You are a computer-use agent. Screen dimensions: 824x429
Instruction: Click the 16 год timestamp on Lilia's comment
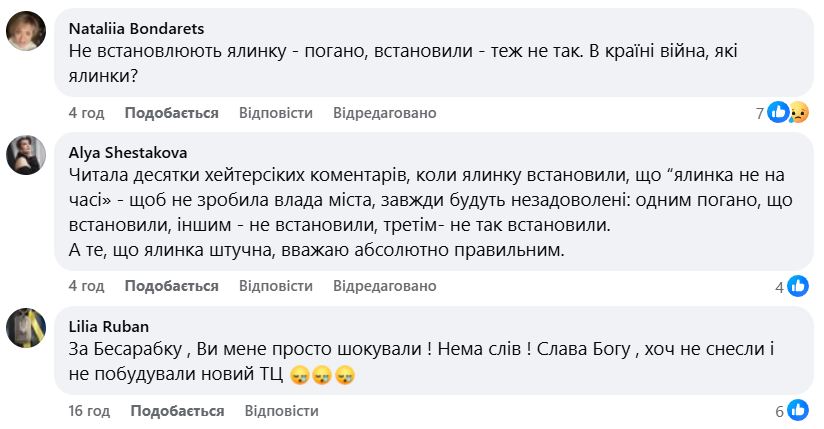click(89, 411)
